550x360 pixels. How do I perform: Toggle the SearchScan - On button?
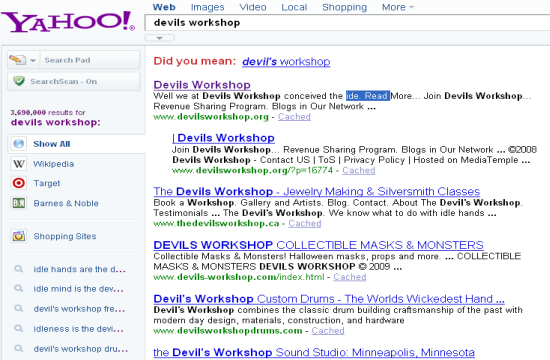(x=74, y=81)
